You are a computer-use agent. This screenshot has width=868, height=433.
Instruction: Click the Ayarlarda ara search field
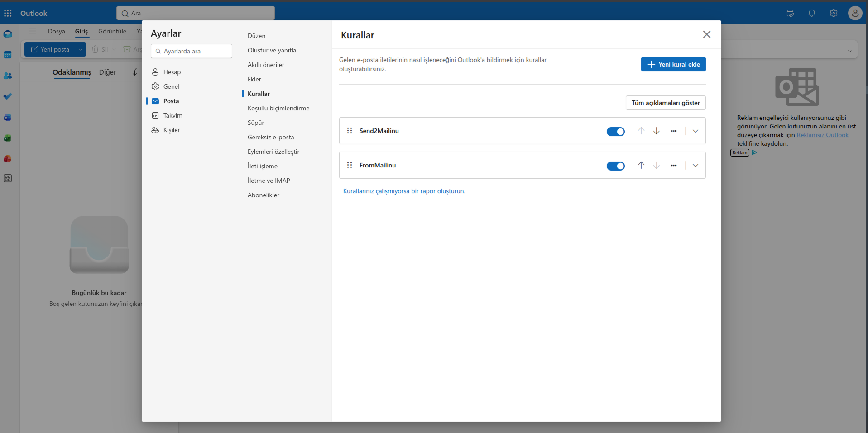pyautogui.click(x=192, y=51)
